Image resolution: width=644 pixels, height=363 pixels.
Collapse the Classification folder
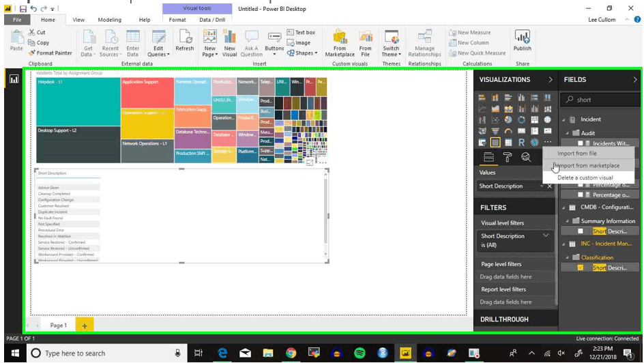(x=567, y=257)
